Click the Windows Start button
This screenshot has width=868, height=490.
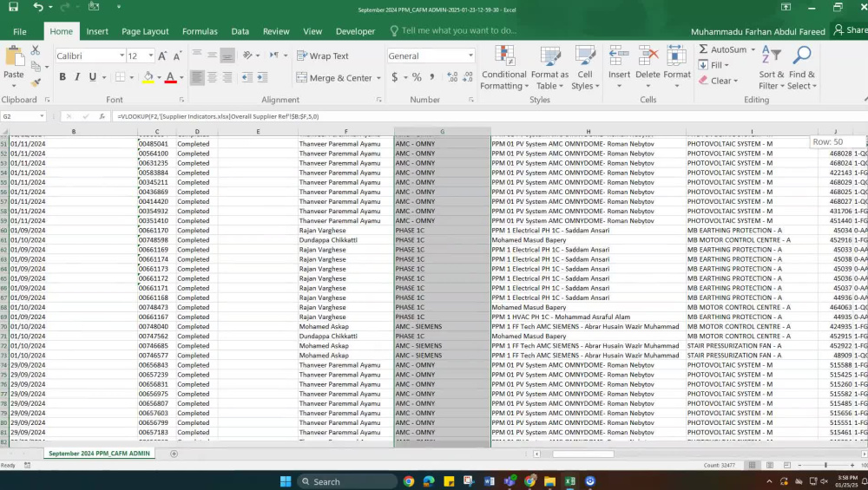286,481
